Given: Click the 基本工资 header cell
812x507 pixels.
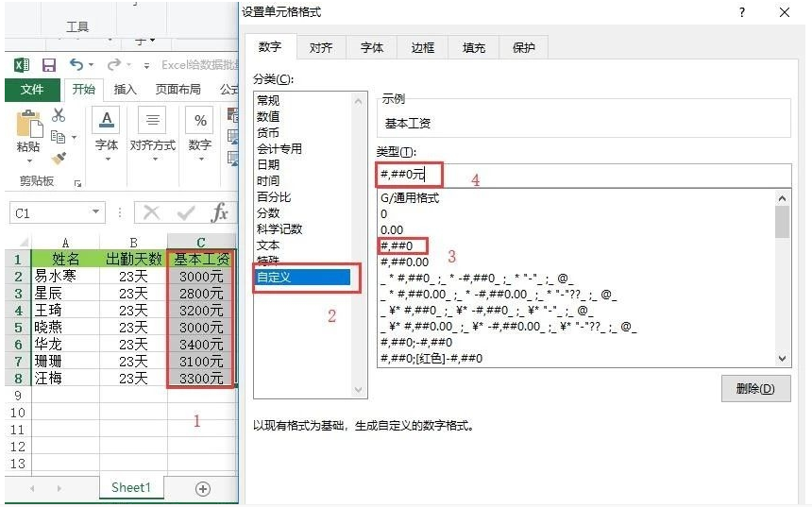Looking at the screenshot, I should pos(201,259).
